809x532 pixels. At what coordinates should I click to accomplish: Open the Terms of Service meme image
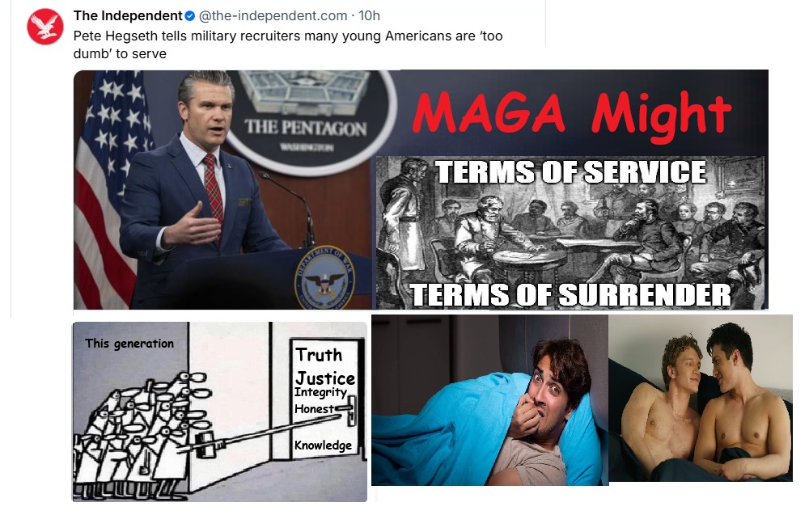570,233
